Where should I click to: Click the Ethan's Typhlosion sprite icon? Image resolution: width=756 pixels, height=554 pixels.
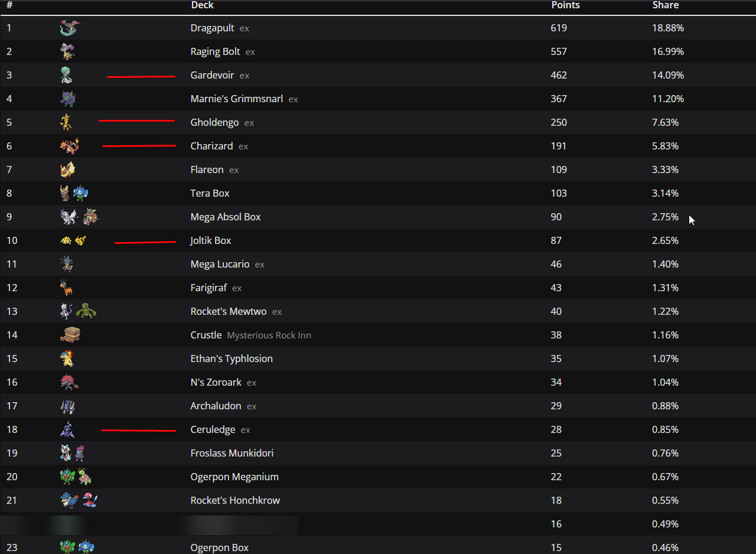(67, 359)
